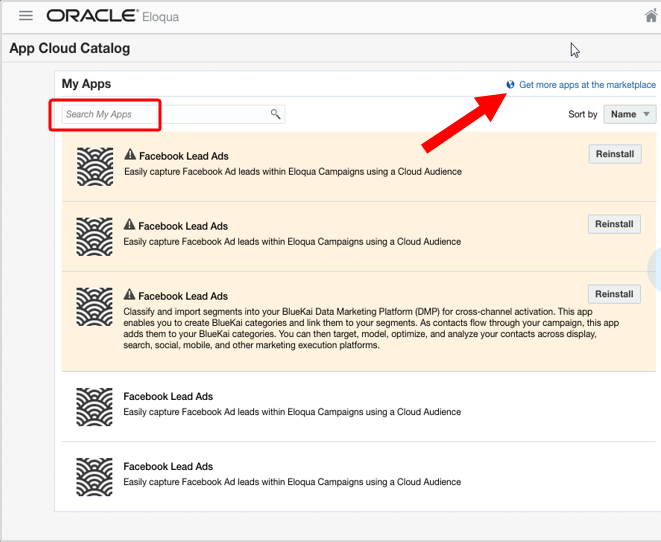
Task: Click app icon of the BlueKai description row
Action: pyautogui.click(x=94, y=306)
